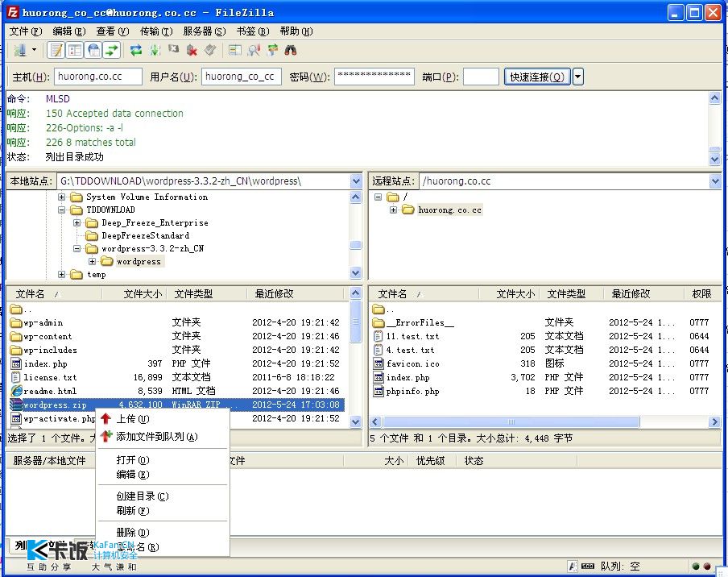The height and width of the screenshot is (577, 728).
Task: Expand the remote site path dropdown
Action: tap(715, 181)
